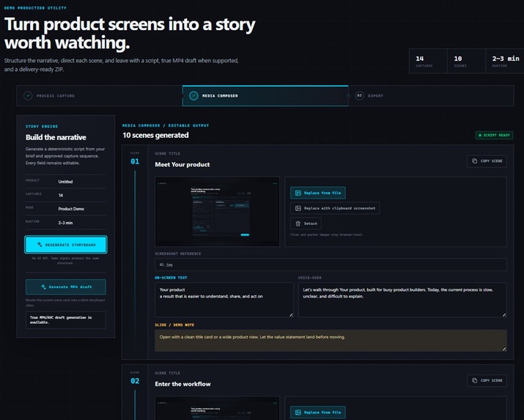The width and height of the screenshot is (524, 420).
Task: Click sparkle icon on Generate MP4 draft
Action: tap(43, 287)
